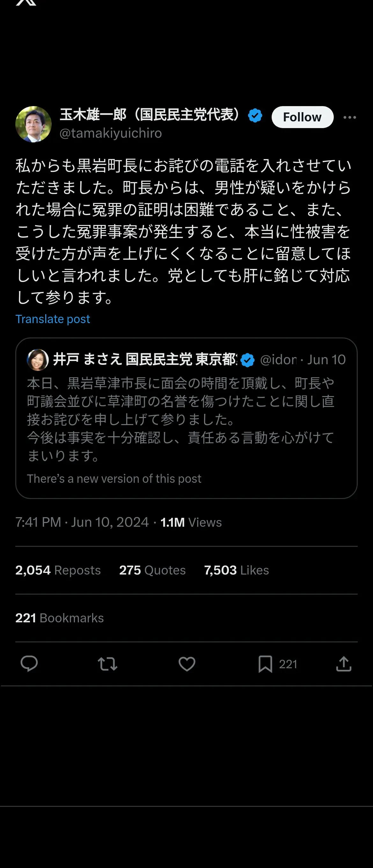The width and height of the screenshot is (373, 868).
Task: Click the X logo at top
Action: [x=26, y=3]
